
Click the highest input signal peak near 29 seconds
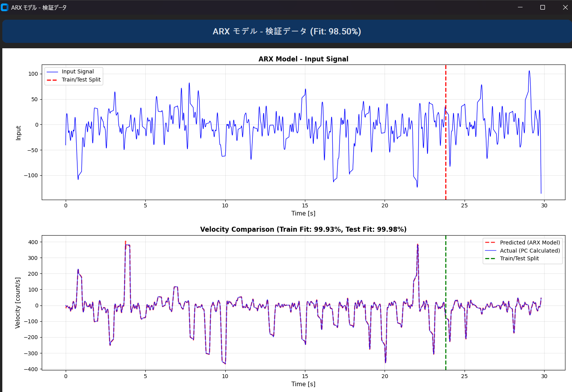point(529,71)
